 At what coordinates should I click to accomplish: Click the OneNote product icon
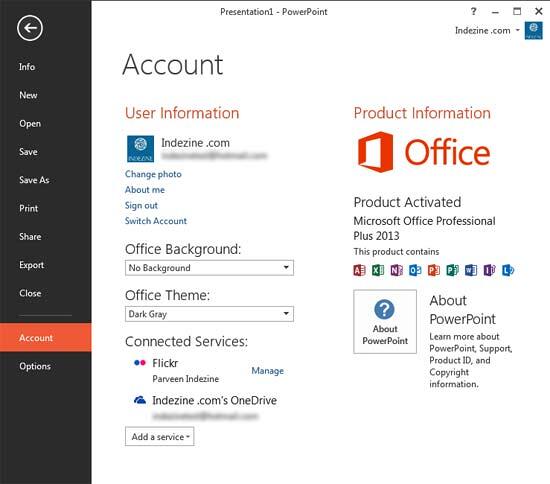396,270
